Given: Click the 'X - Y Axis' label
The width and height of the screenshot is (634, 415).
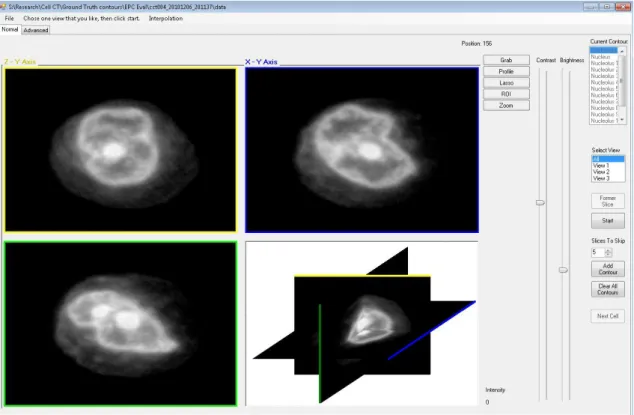Looking at the screenshot, I should click(x=261, y=62).
